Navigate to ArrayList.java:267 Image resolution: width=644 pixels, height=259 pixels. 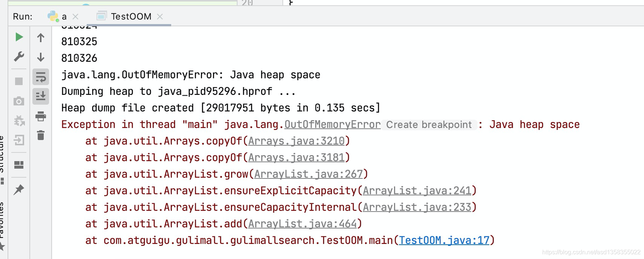tap(308, 174)
